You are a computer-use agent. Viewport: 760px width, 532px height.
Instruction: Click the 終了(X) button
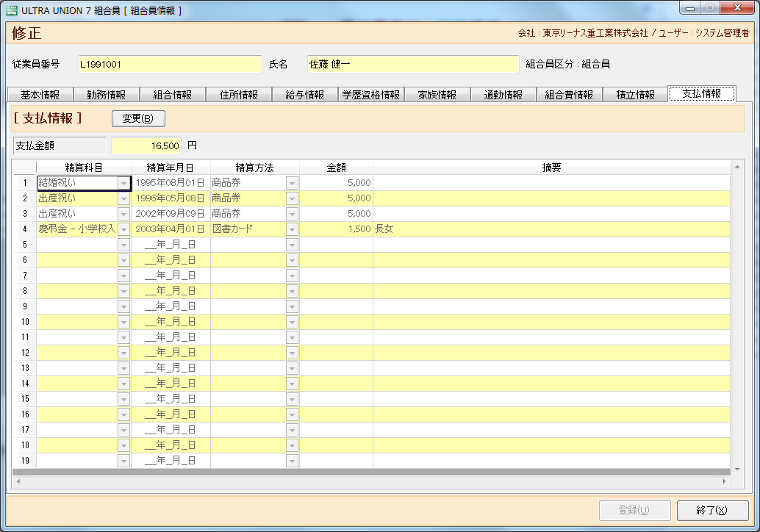[x=712, y=510]
